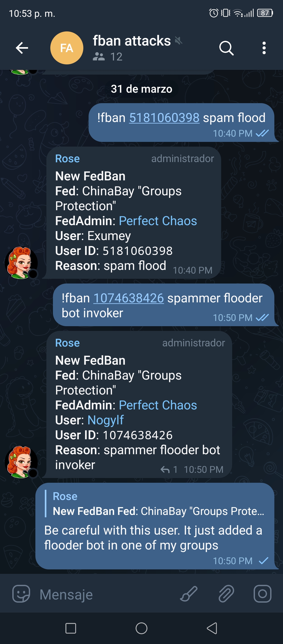Open fban attacks group avatar
Viewport: 283px width, 644px height.
coord(67,48)
